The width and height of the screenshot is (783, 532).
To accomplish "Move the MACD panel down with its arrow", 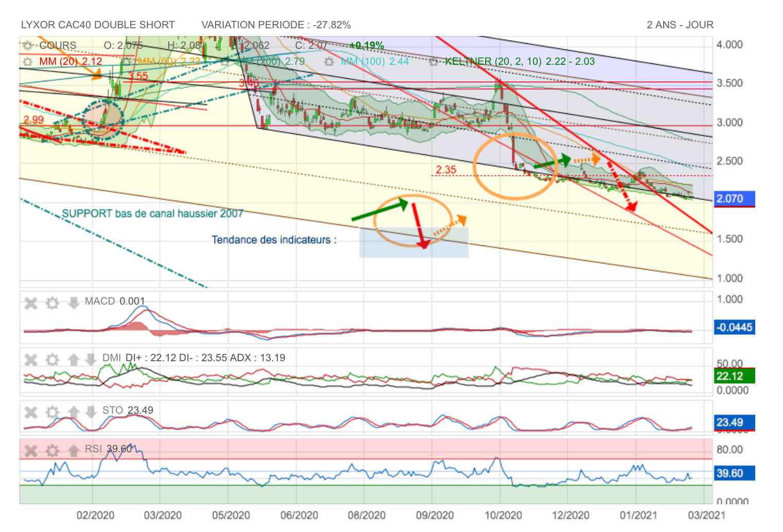I will point(74,303).
